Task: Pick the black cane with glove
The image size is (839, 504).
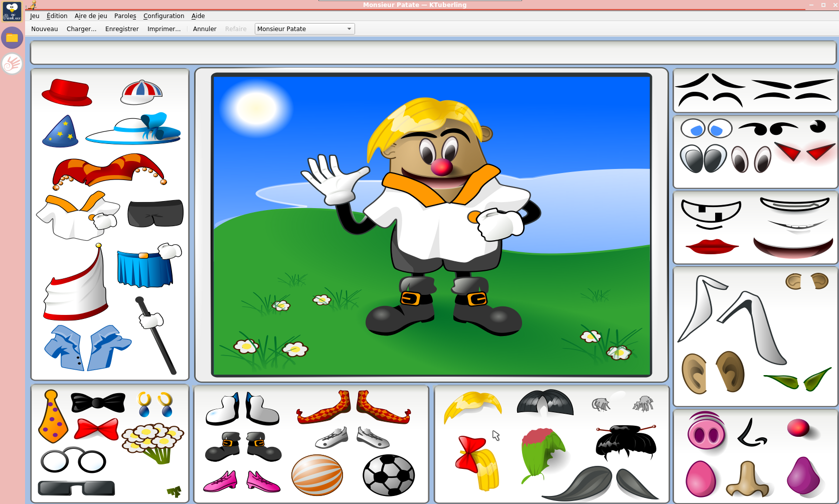Action: pos(155,335)
